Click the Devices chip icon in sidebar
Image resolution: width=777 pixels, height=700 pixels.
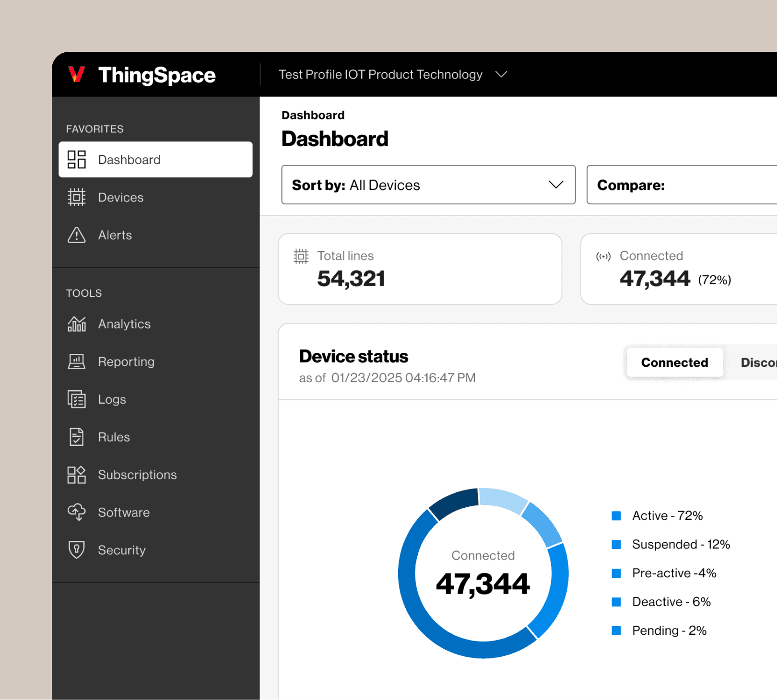coord(77,198)
